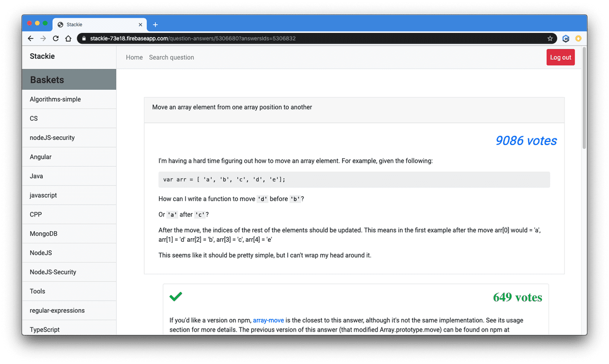Image resolution: width=609 pixels, height=364 pixels.
Task: Reload the current page
Action: [56, 39]
